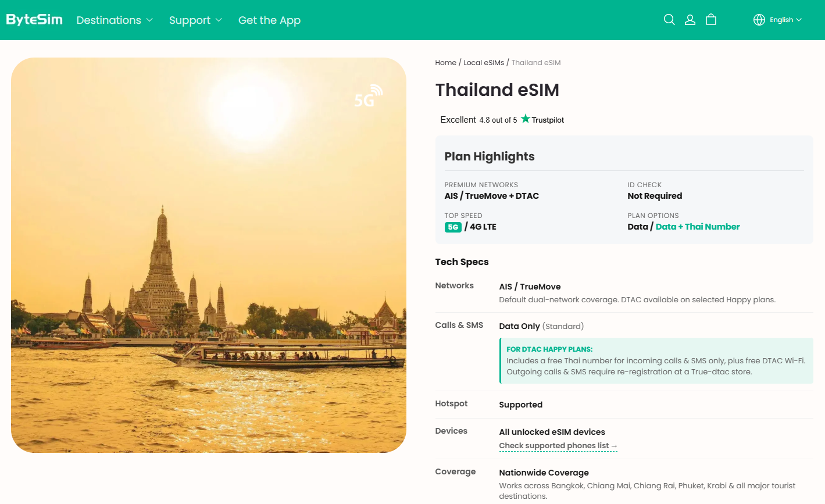Image resolution: width=825 pixels, height=504 pixels.
Task: Click the globe language icon
Action: click(759, 20)
